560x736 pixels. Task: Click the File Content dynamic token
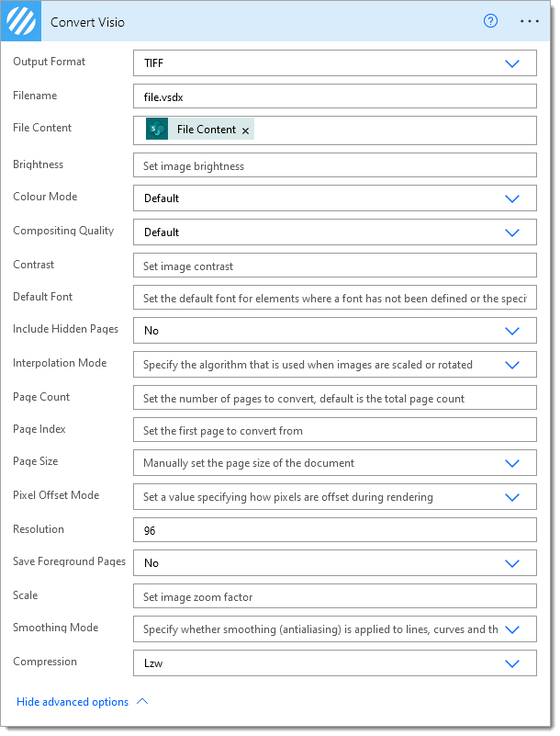pos(200,129)
